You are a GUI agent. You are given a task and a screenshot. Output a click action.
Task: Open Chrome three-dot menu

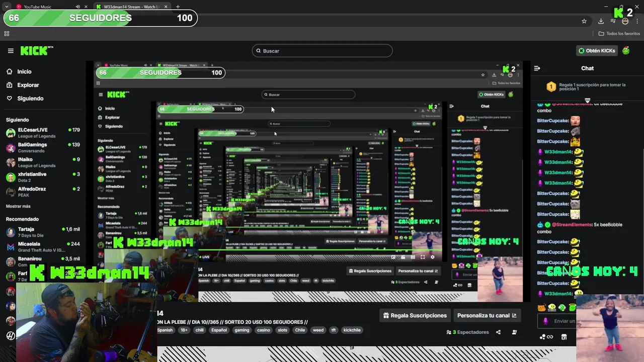(637, 21)
